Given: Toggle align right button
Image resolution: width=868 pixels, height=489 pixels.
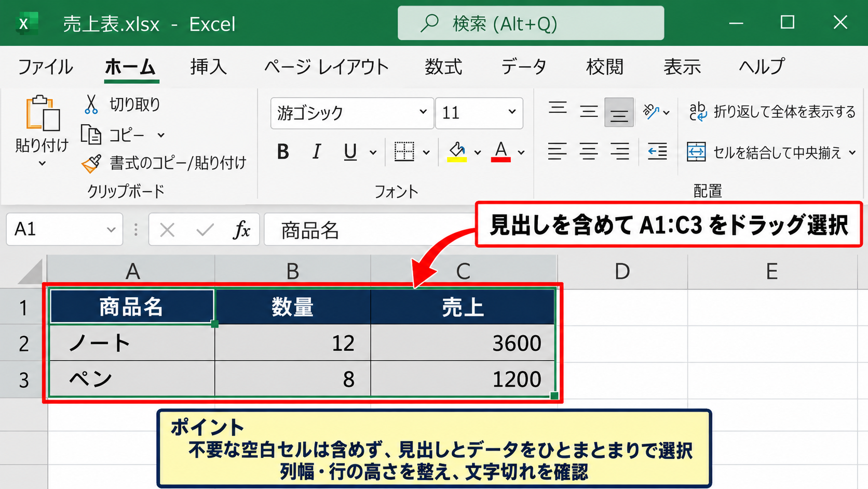Looking at the screenshot, I should [x=619, y=151].
